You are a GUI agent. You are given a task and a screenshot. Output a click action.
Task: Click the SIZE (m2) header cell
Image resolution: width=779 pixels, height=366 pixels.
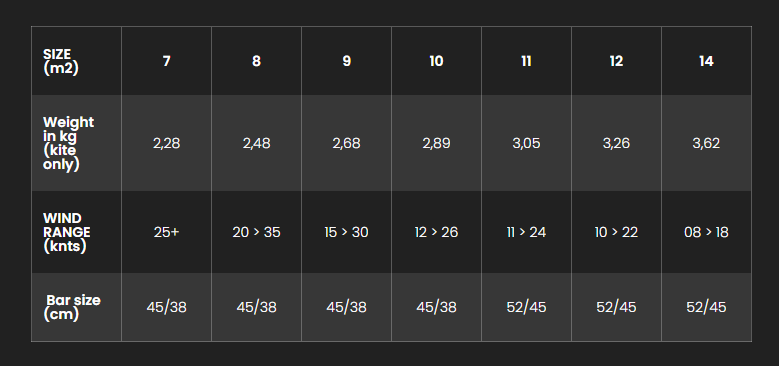point(77,61)
